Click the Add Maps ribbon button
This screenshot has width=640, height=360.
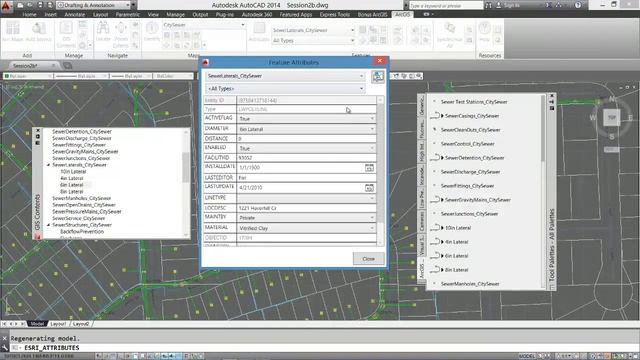pos(13,32)
